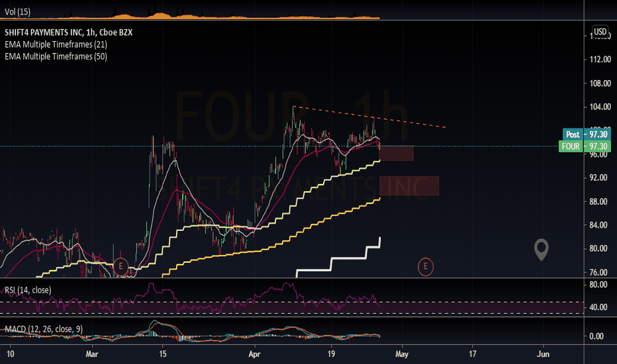Click the RSI 40.00 scale value
The image size is (617, 364).
coord(598,307)
